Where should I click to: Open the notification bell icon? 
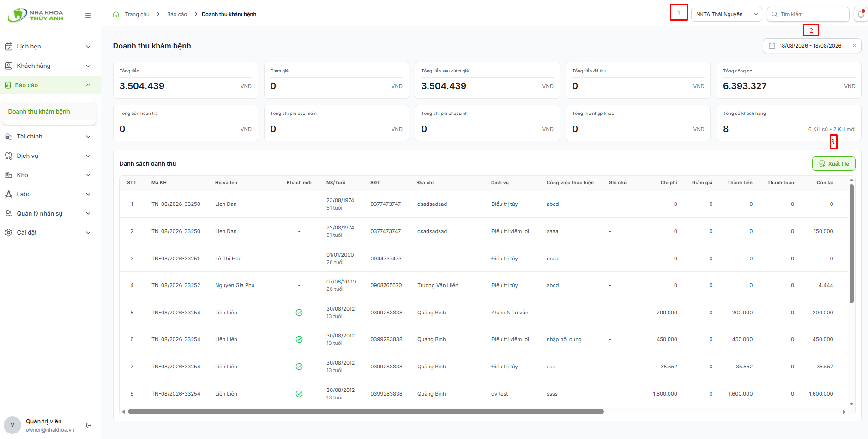coord(861,14)
